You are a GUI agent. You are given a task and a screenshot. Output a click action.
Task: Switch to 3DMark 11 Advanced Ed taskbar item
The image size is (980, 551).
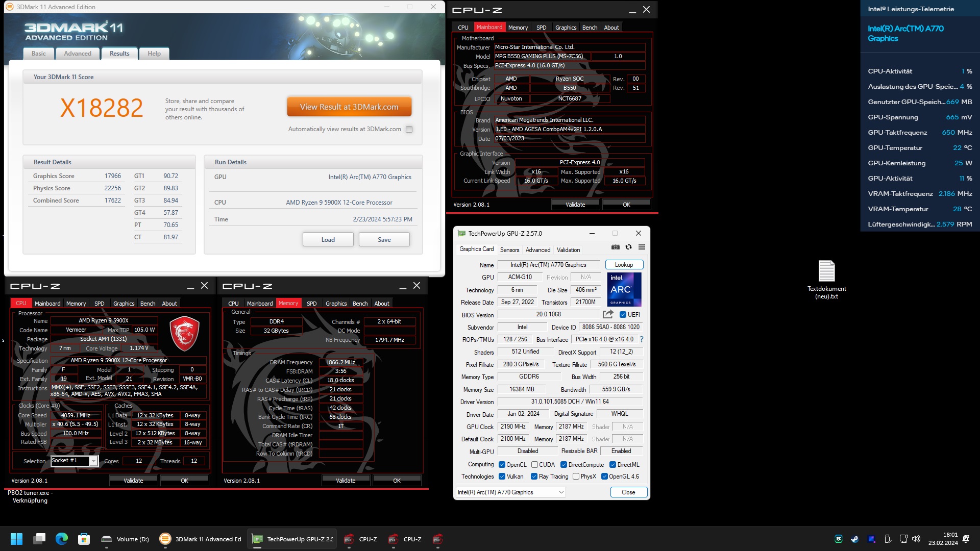(200, 539)
